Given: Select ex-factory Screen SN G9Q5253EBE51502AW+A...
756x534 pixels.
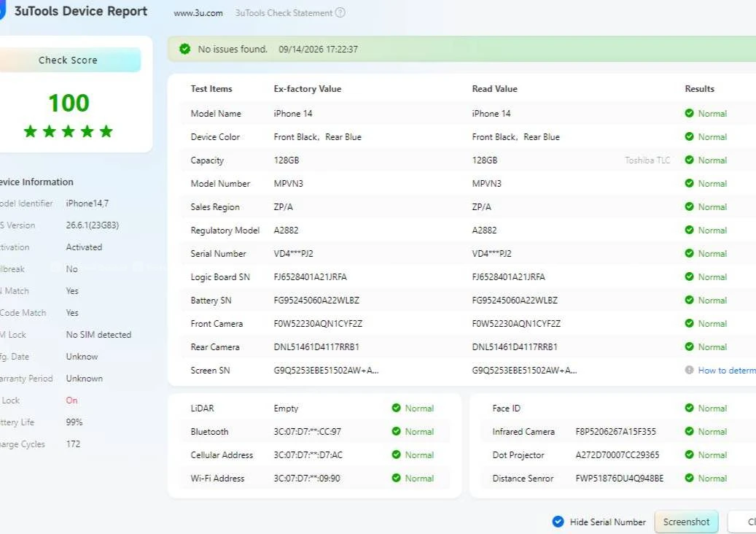Looking at the screenshot, I should click(326, 371).
